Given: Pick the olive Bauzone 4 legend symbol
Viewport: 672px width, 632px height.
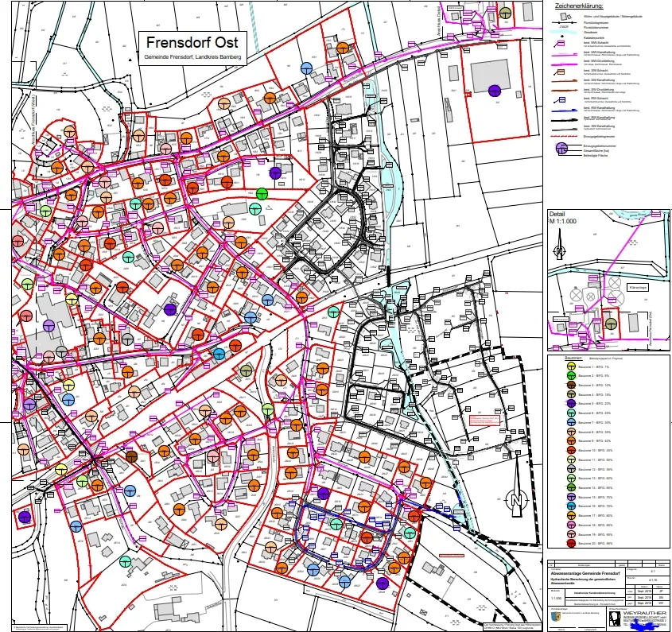Looking at the screenshot, I should click(x=571, y=394).
